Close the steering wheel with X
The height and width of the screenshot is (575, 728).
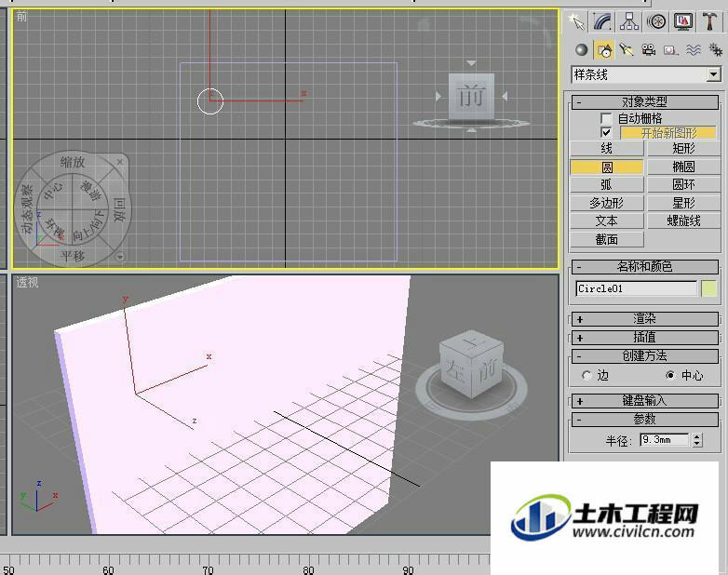(x=120, y=162)
